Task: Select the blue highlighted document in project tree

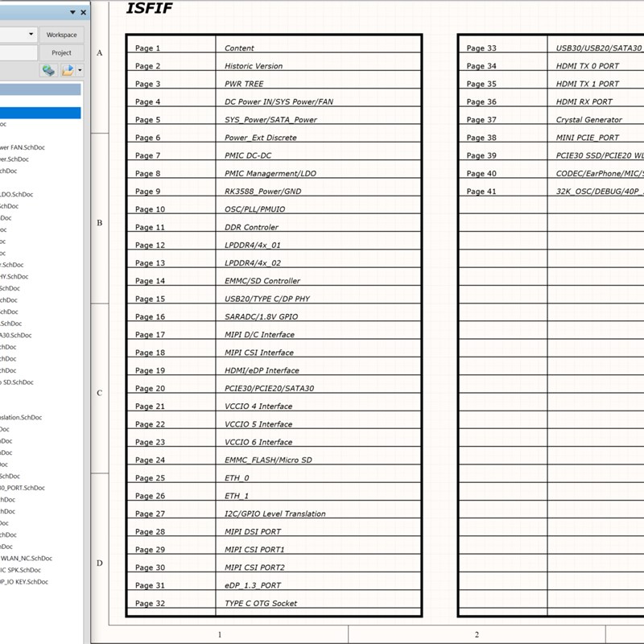Action: 40,113
